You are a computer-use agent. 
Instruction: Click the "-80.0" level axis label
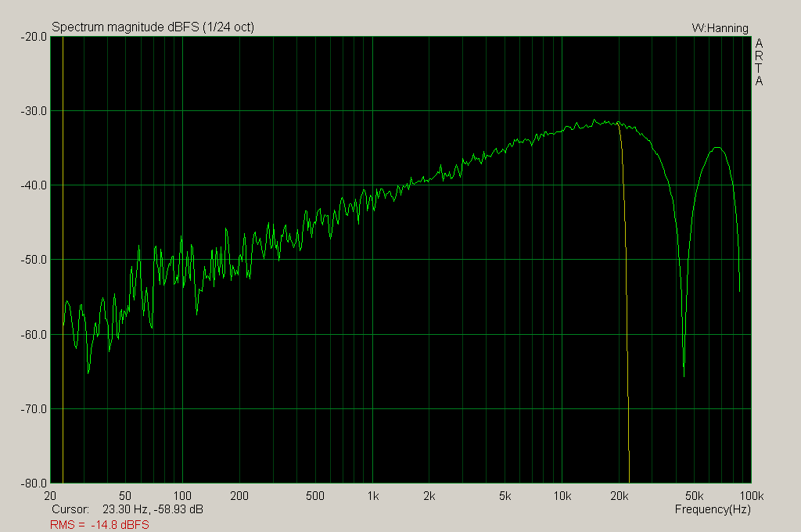tap(34, 483)
